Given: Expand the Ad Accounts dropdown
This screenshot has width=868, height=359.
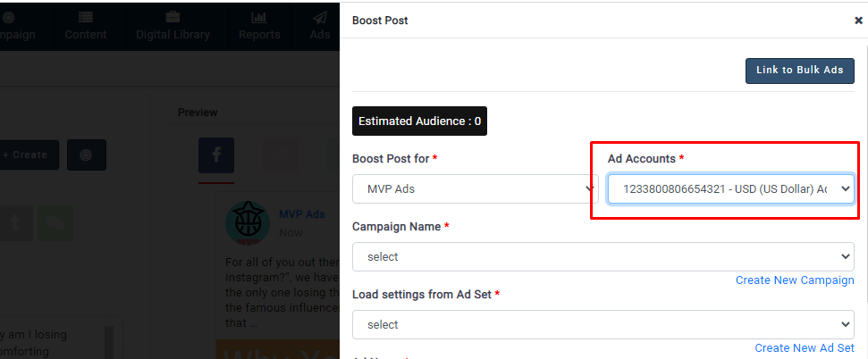Looking at the screenshot, I should point(730,188).
